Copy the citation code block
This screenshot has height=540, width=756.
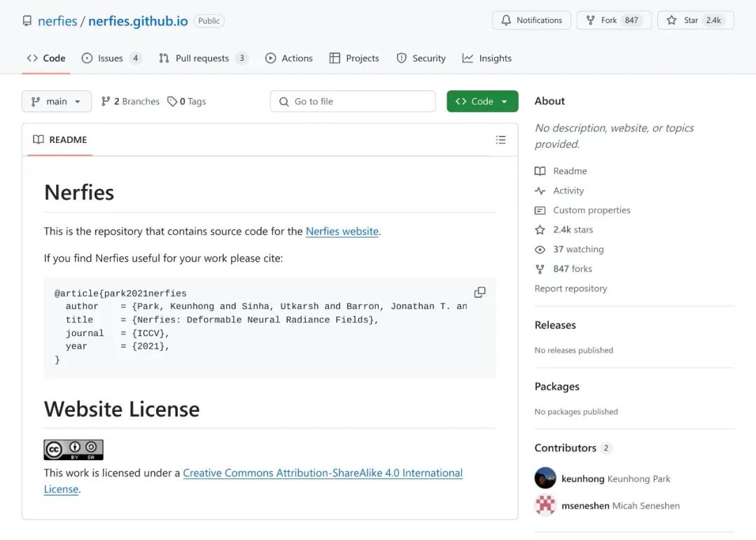pyautogui.click(x=479, y=293)
